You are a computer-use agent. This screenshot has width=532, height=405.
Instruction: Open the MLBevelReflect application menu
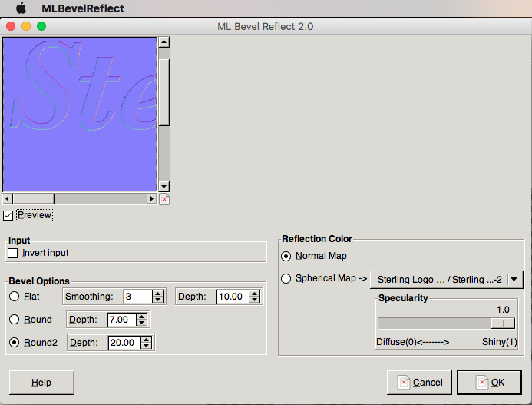[83, 8]
